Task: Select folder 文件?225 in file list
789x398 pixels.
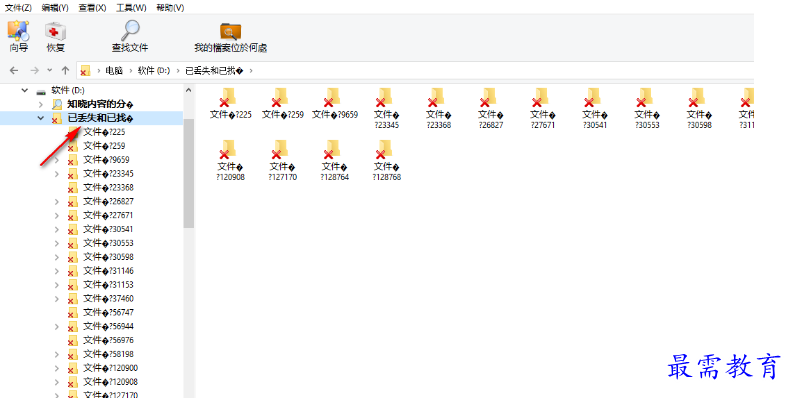Action: coord(230,104)
